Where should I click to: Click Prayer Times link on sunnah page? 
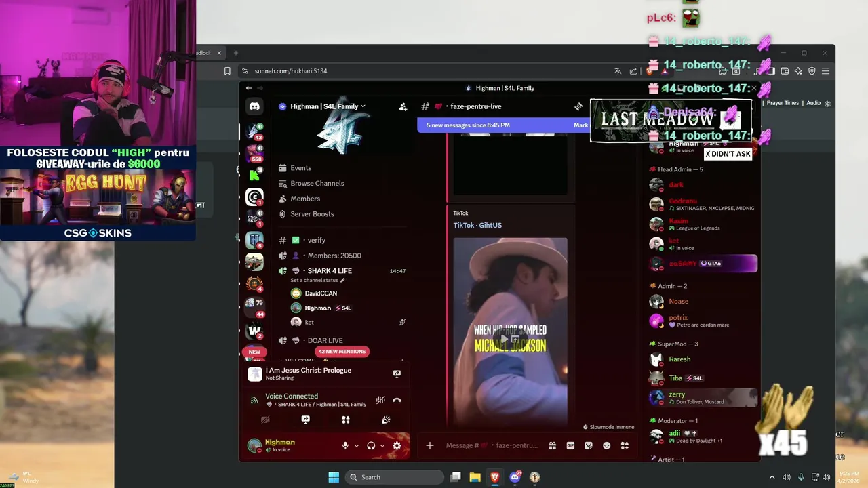point(783,103)
